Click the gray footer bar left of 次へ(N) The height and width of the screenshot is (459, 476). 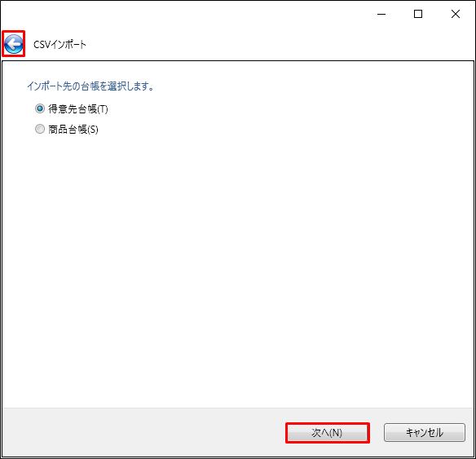(143, 433)
